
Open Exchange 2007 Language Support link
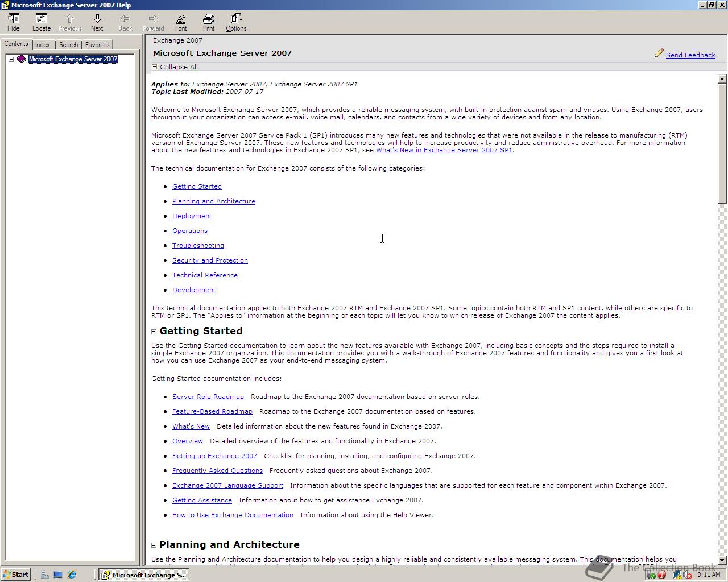click(227, 485)
